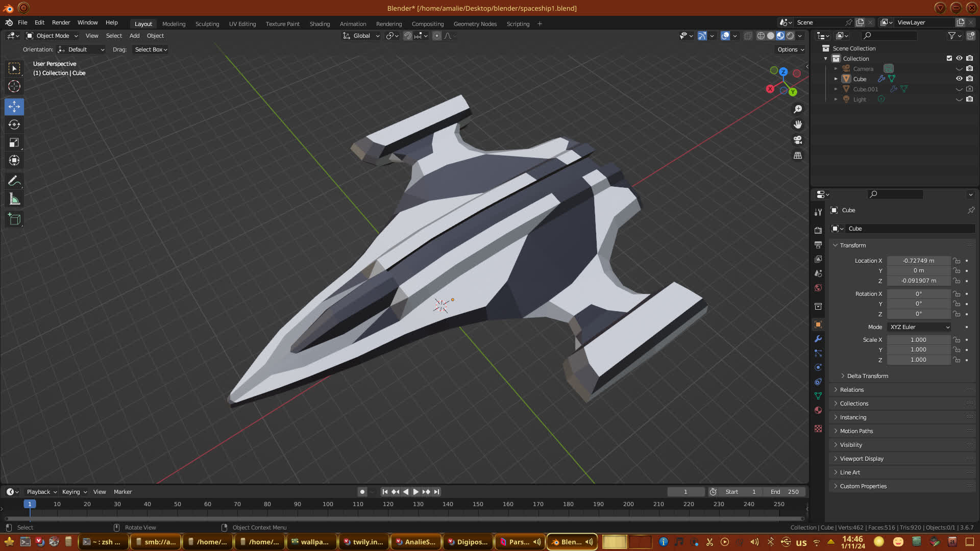Toggle render visibility of Light
Viewport: 980px width, 551px height.
point(969,99)
